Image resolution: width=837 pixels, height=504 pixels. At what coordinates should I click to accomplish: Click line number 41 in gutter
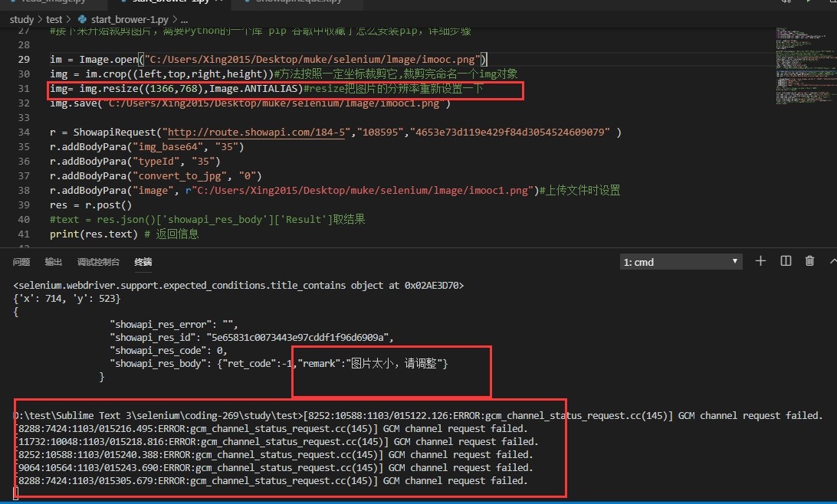click(24, 234)
